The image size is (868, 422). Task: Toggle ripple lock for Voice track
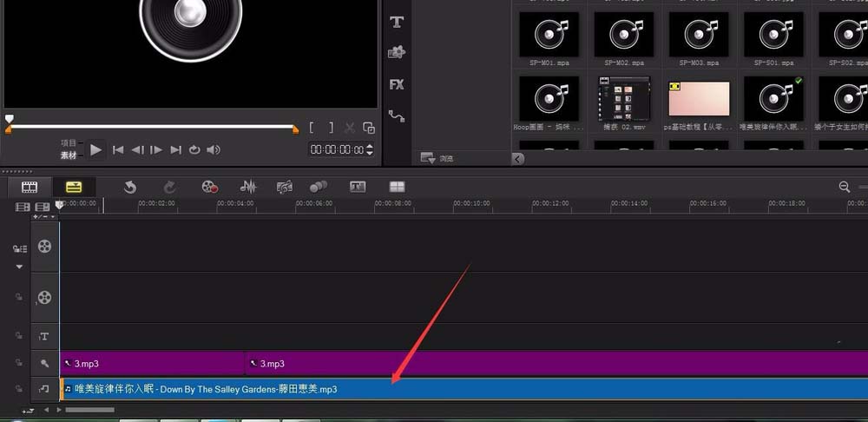point(19,363)
